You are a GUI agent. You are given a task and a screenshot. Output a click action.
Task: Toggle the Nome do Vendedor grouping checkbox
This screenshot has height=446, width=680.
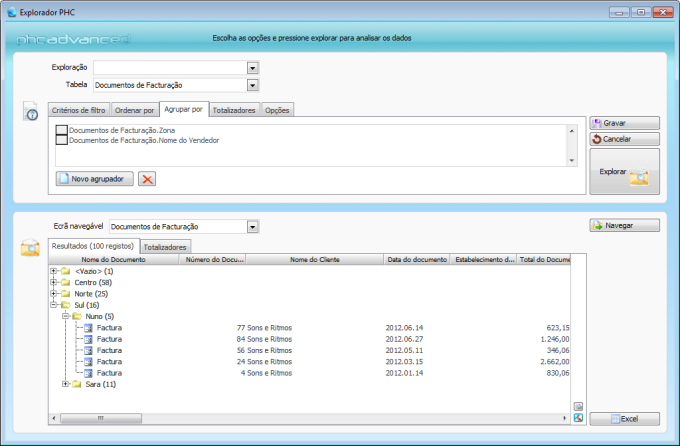click(62, 140)
